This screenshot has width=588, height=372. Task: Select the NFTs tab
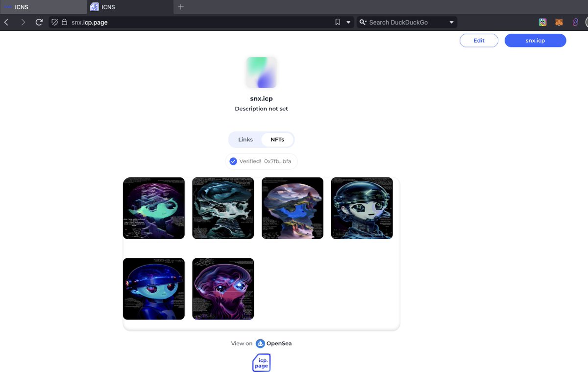click(277, 140)
